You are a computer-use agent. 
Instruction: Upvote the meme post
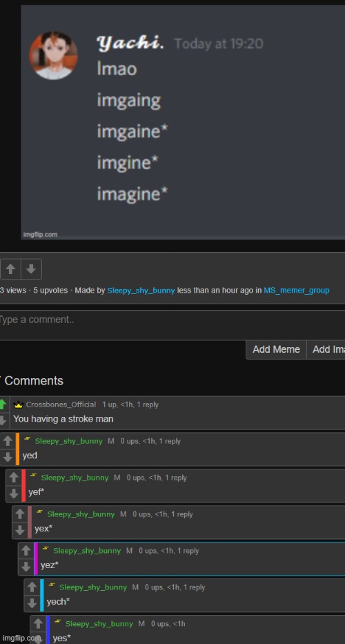[10, 269]
